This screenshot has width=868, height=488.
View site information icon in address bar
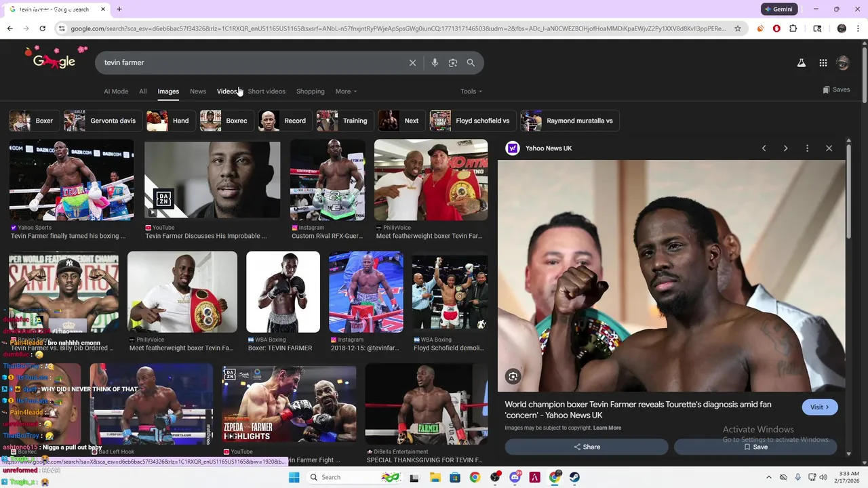point(62,28)
